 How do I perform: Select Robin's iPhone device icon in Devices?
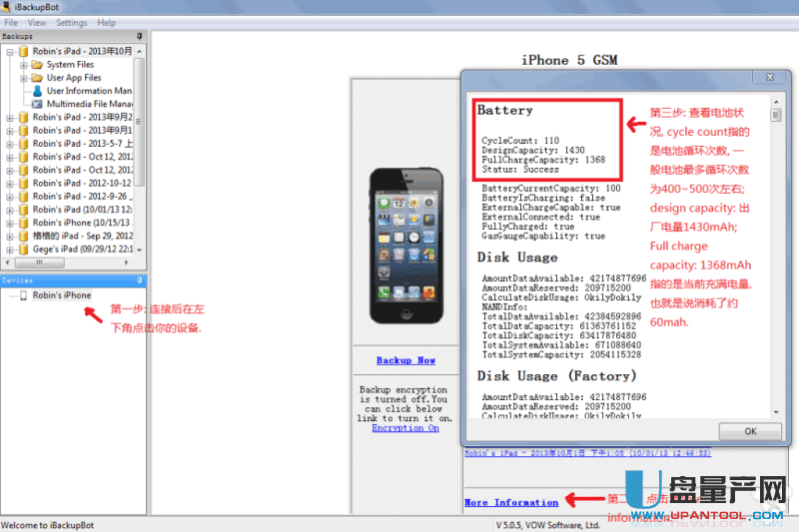24,295
